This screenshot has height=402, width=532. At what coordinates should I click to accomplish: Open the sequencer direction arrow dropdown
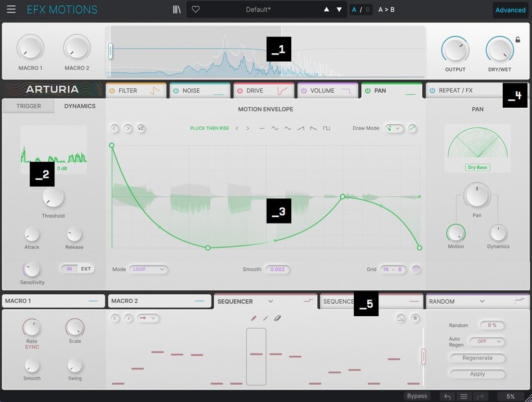point(148,318)
